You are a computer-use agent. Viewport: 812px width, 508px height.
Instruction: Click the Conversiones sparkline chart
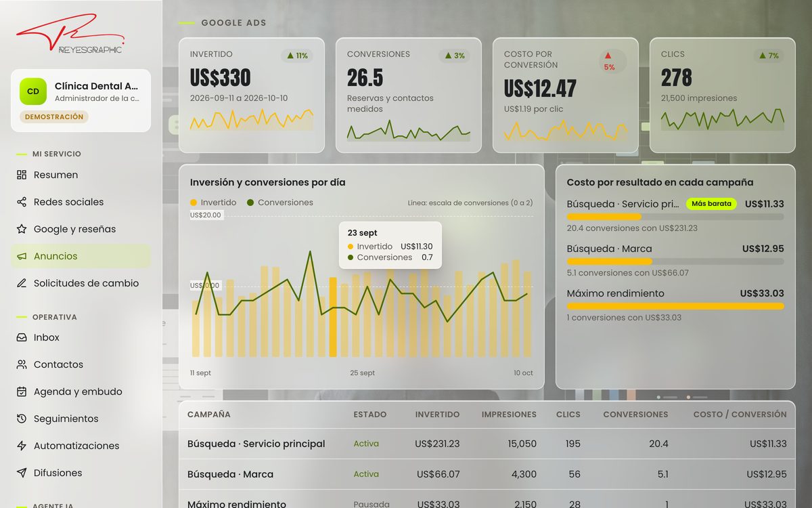[409, 130]
